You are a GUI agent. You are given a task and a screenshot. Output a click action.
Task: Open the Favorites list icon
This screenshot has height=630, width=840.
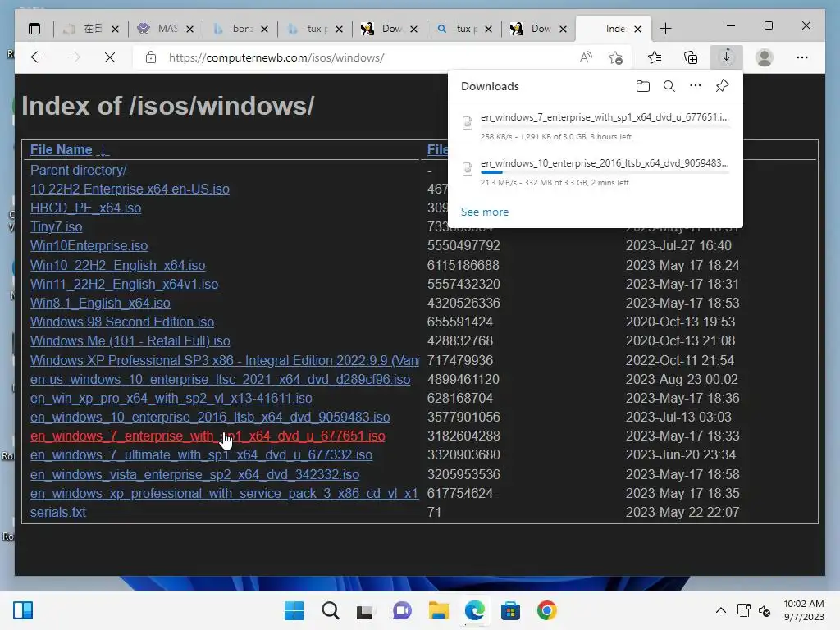(x=654, y=57)
